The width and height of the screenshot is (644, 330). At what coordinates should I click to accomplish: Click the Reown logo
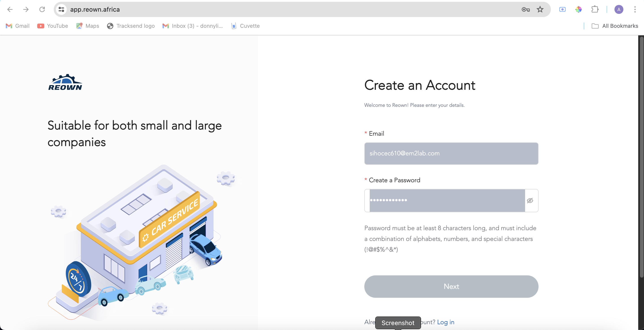65,82
